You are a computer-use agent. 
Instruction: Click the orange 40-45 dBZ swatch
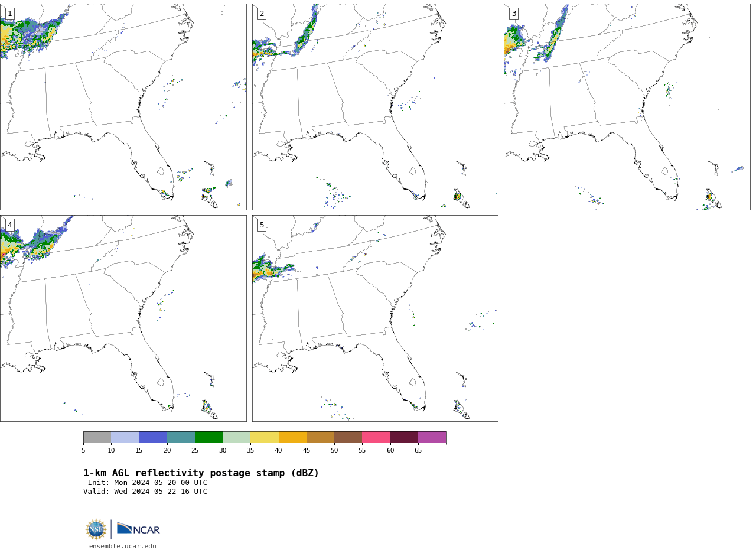tap(292, 437)
